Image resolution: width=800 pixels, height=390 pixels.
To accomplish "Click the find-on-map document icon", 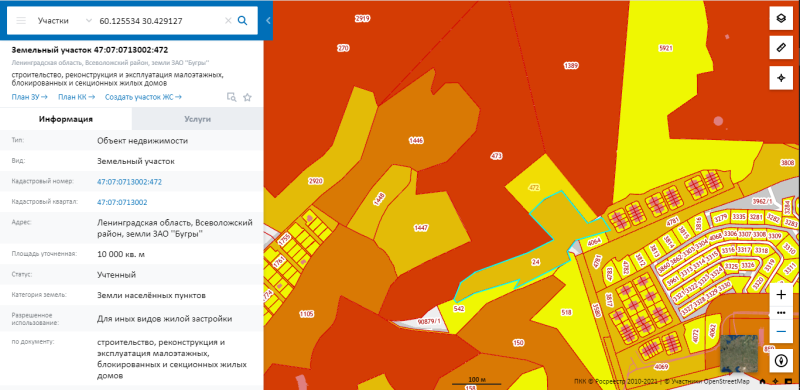I will coord(231,98).
